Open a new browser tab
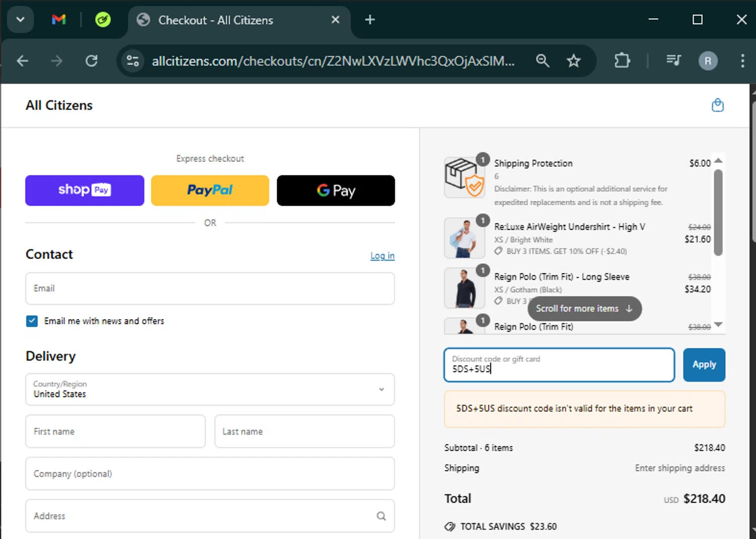Image resolution: width=756 pixels, height=539 pixels. click(370, 20)
